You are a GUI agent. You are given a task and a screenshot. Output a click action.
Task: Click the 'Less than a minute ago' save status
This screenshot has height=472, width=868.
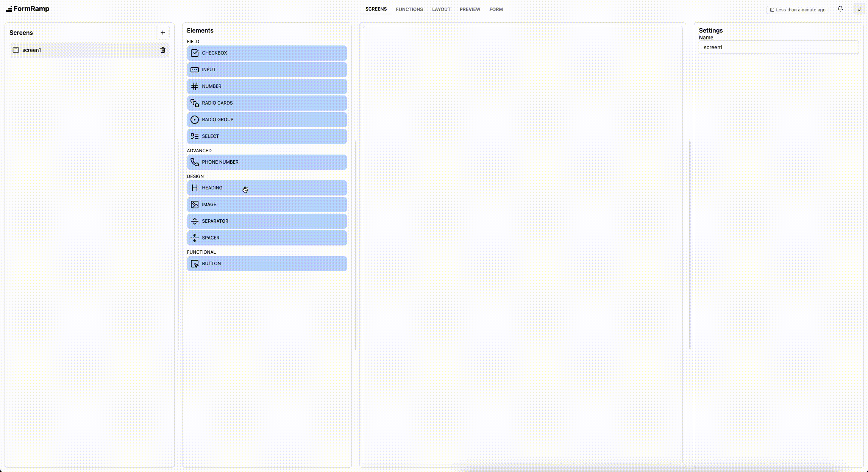point(798,9)
